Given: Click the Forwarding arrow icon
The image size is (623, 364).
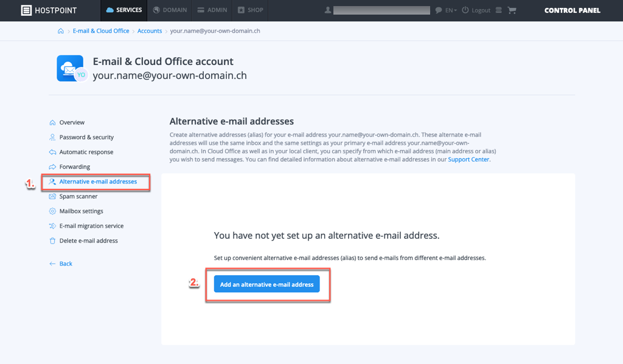Looking at the screenshot, I should pyautogui.click(x=52, y=167).
